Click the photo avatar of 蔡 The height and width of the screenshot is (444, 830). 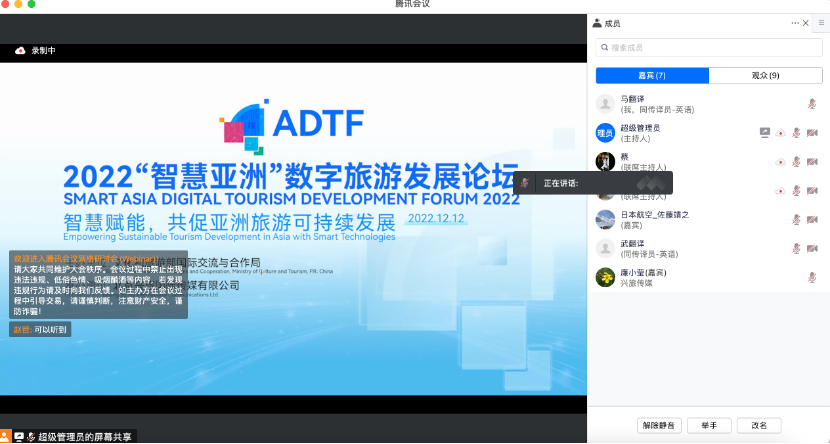(605, 161)
